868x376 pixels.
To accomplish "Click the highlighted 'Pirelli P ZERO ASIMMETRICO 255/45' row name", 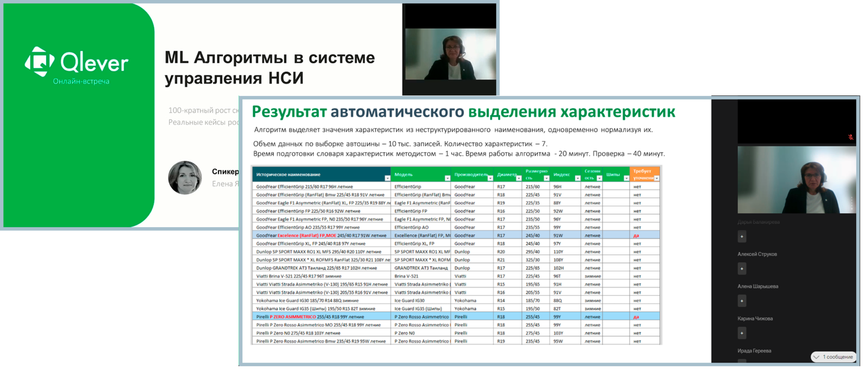I will pos(321,317).
